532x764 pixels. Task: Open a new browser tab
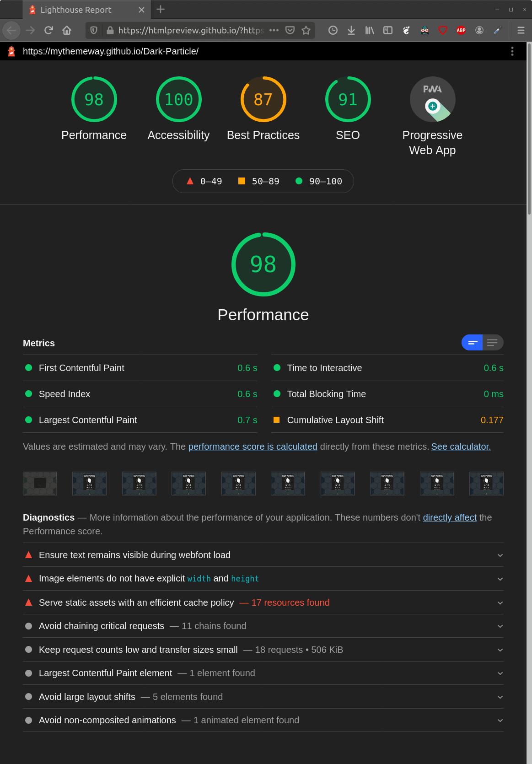[161, 10]
